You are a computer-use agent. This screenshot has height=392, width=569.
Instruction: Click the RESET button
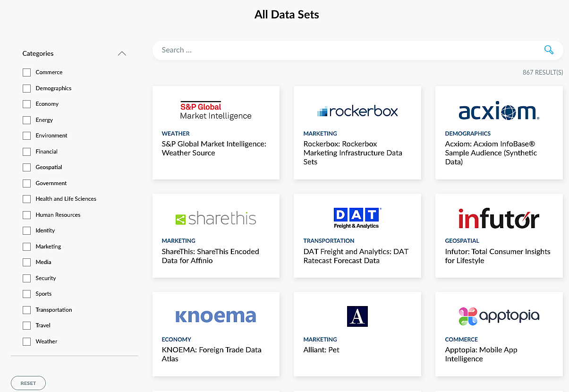tap(28, 383)
